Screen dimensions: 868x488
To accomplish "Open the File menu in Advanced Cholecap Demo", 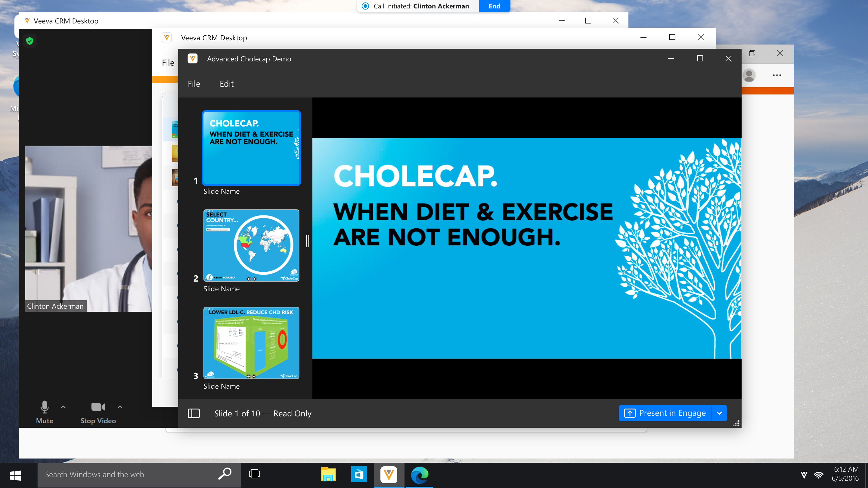I will point(194,84).
